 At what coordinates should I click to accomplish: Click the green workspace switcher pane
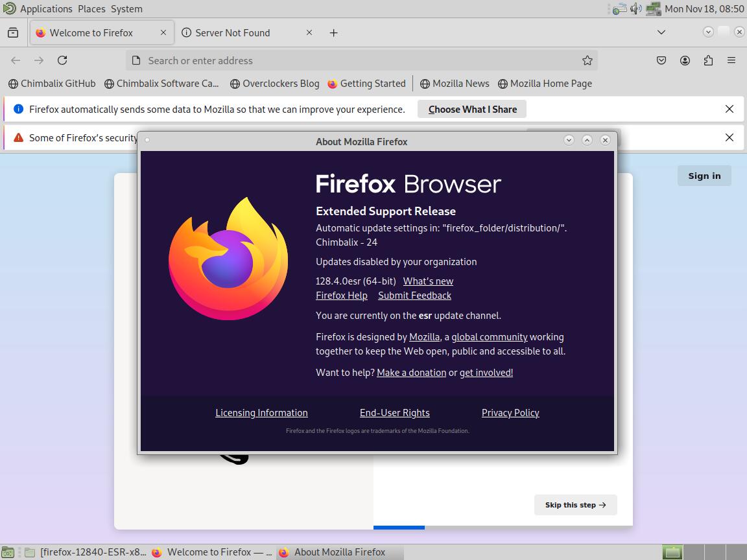coord(672,552)
